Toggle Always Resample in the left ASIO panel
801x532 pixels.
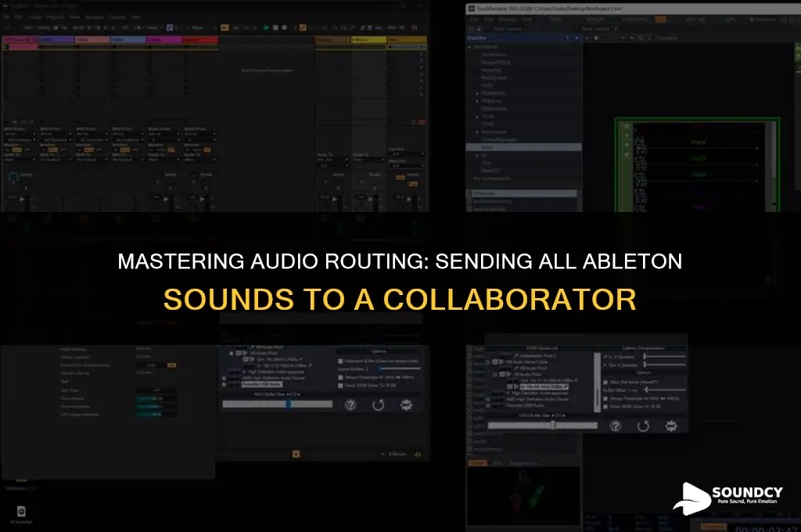[341, 378]
